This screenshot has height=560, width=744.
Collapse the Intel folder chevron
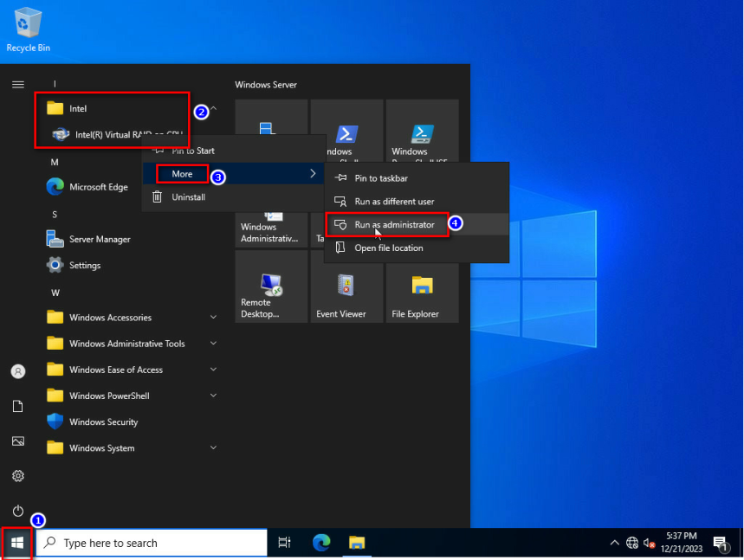tap(214, 108)
